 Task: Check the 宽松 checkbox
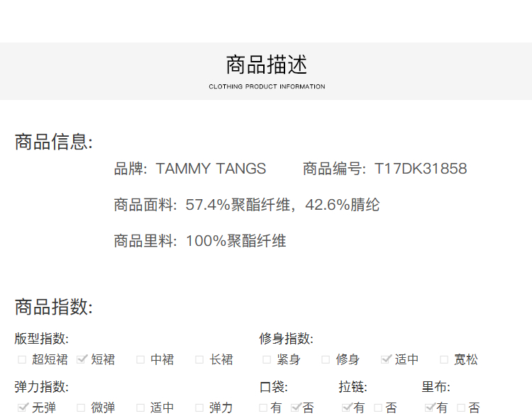(444, 359)
